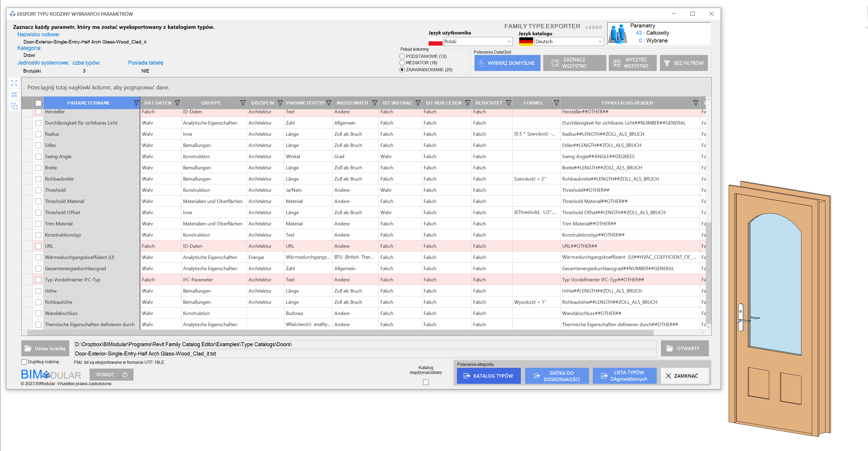The height and width of the screenshot is (451, 868).
Task: Click the WYBIERZ DOMYŚLNE button
Action: click(x=507, y=63)
